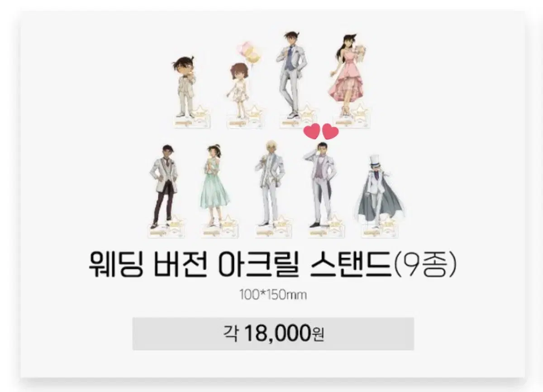
Task: Click the (9종) variant count label
Action: coord(424,266)
